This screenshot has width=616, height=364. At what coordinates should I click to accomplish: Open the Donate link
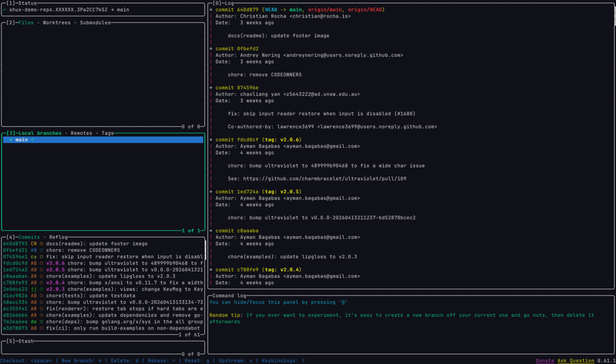point(545,361)
